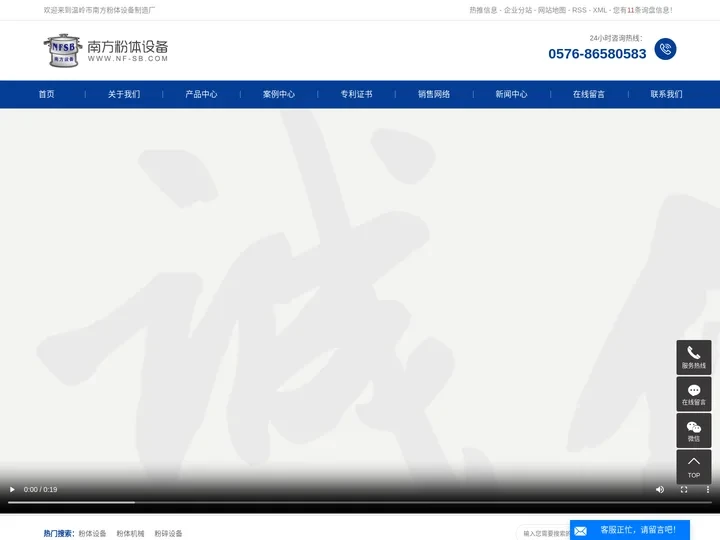Open the video more-options three-dot menu
Image resolution: width=720 pixels, height=540 pixels.
click(x=707, y=489)
